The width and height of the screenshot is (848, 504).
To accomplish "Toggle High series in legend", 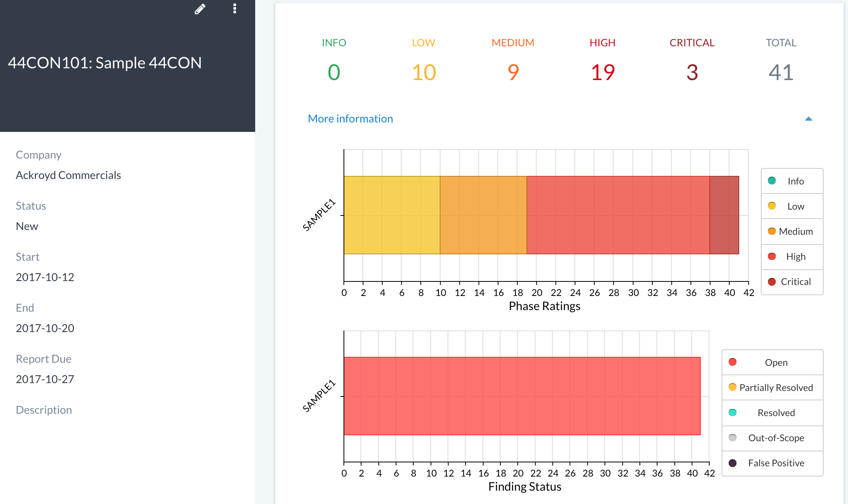I will [x=792, y=256].
